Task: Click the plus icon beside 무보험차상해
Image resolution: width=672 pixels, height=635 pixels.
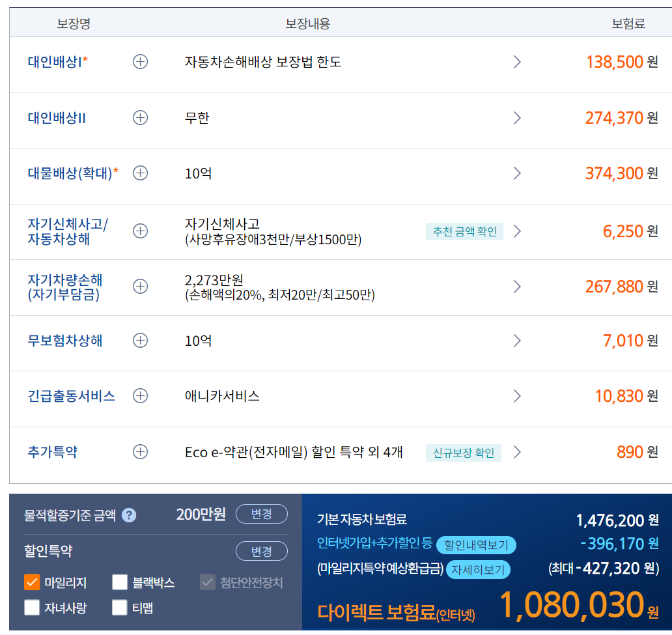Action: tap(140, 340)
